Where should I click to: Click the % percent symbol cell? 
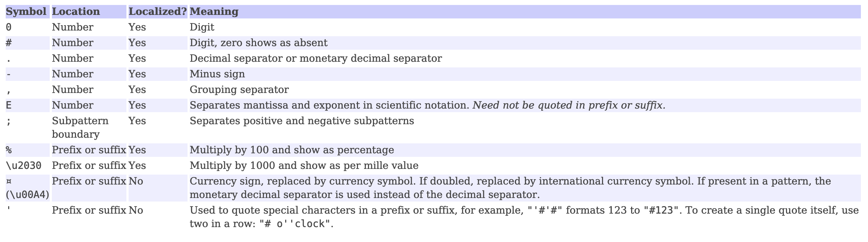[9, 150]
